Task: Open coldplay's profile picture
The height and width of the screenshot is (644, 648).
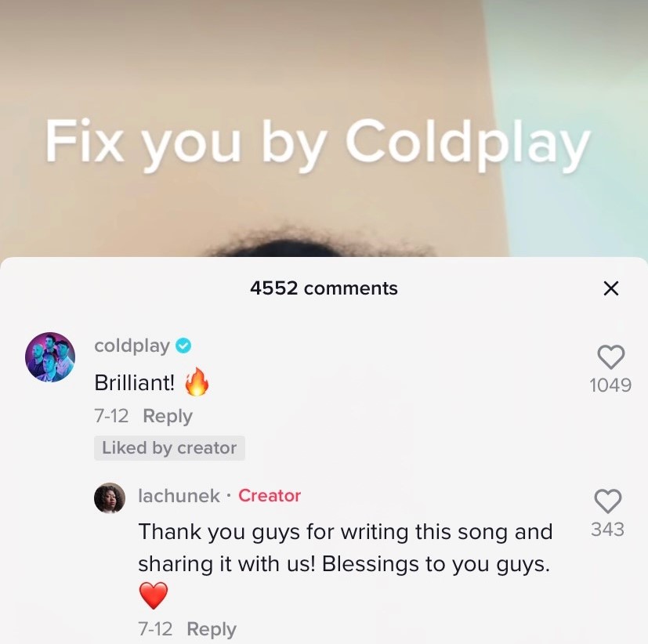Action: point(50,357)
